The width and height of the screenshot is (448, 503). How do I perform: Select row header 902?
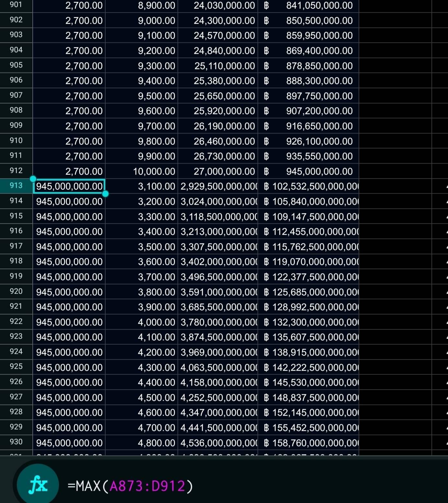click(16, 20)
